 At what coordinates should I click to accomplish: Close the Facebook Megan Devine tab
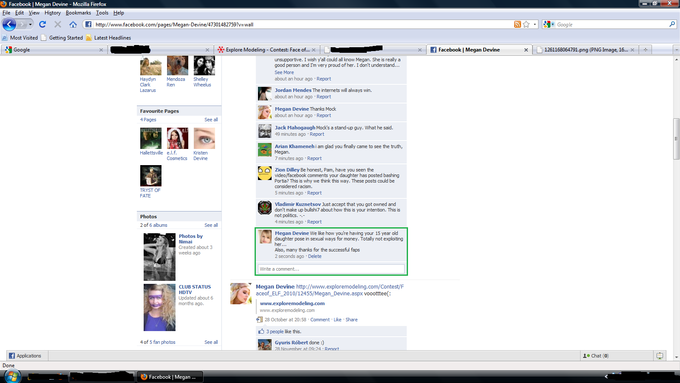point(526,50)
